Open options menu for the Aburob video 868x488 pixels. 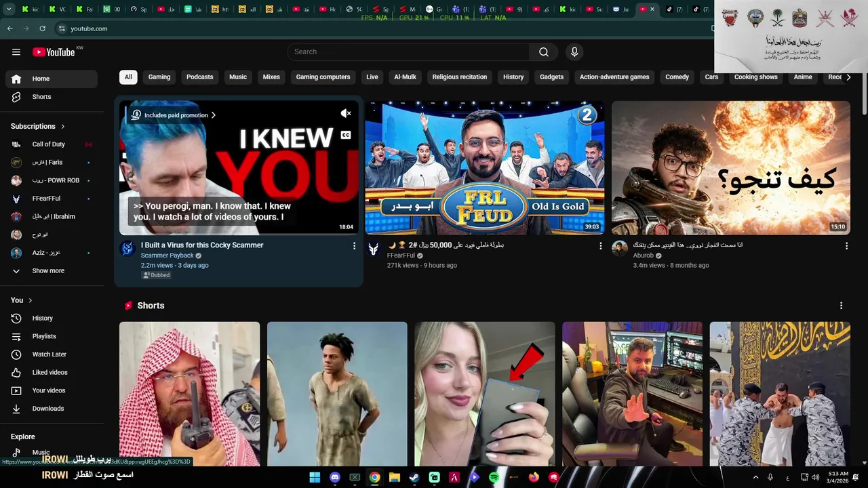point(846,246)
